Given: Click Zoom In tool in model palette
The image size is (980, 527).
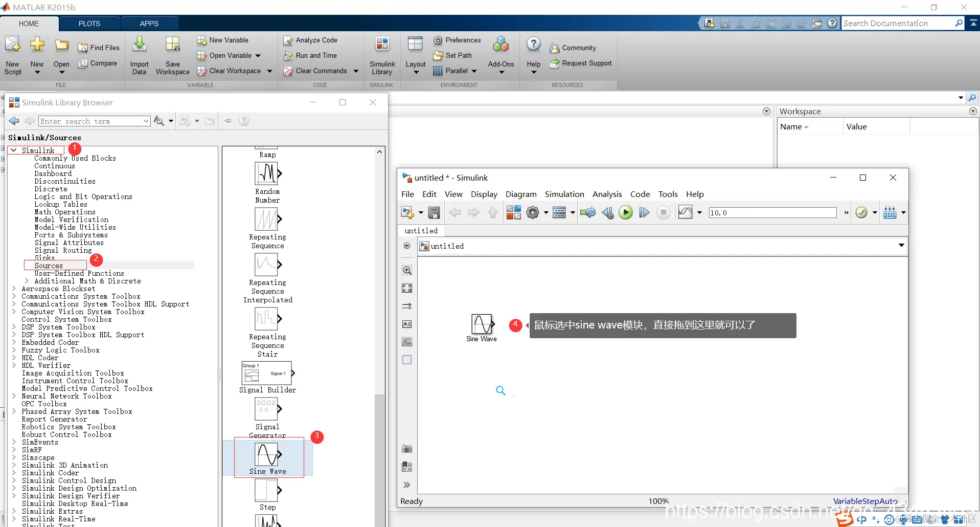Looking at the screenshot, I should [x=407, y=270].
